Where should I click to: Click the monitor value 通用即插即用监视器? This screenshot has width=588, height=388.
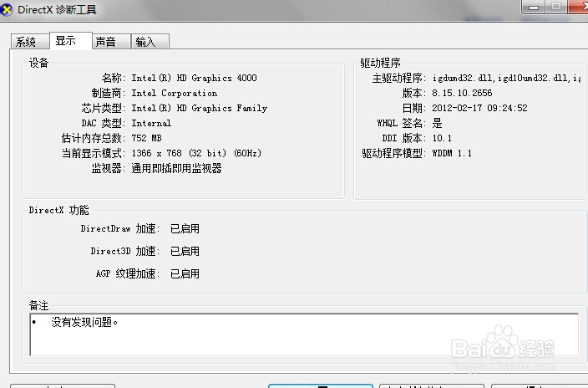[x=176, y=168]
